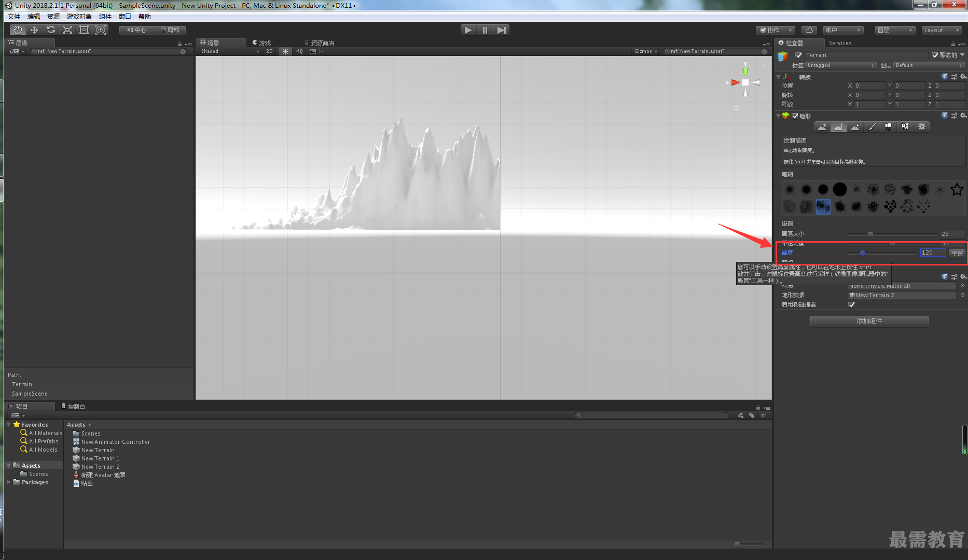Toggle the 地形 component enabled checkbox
Screen dimensions: 968x560
point(795,116)
